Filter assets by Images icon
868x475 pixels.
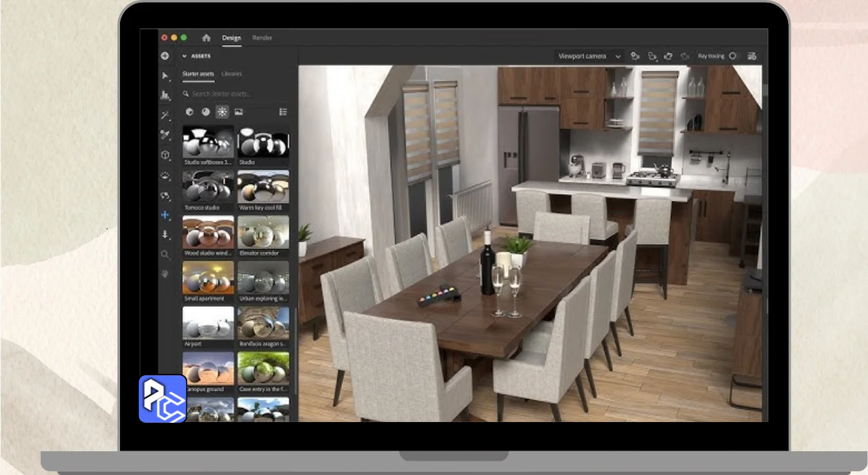[x=239, y=112]
